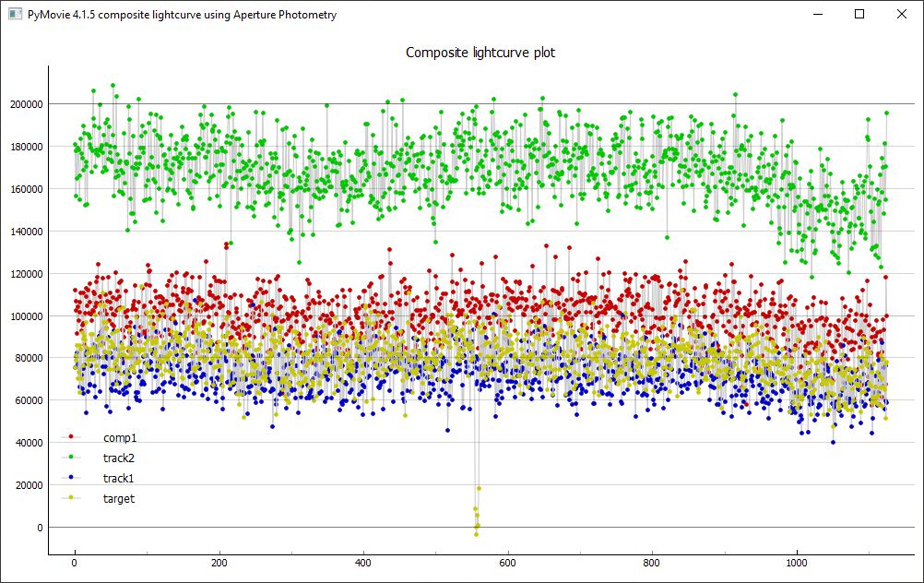
Task: Select the track1 legend label
Action: coord(119,478)
